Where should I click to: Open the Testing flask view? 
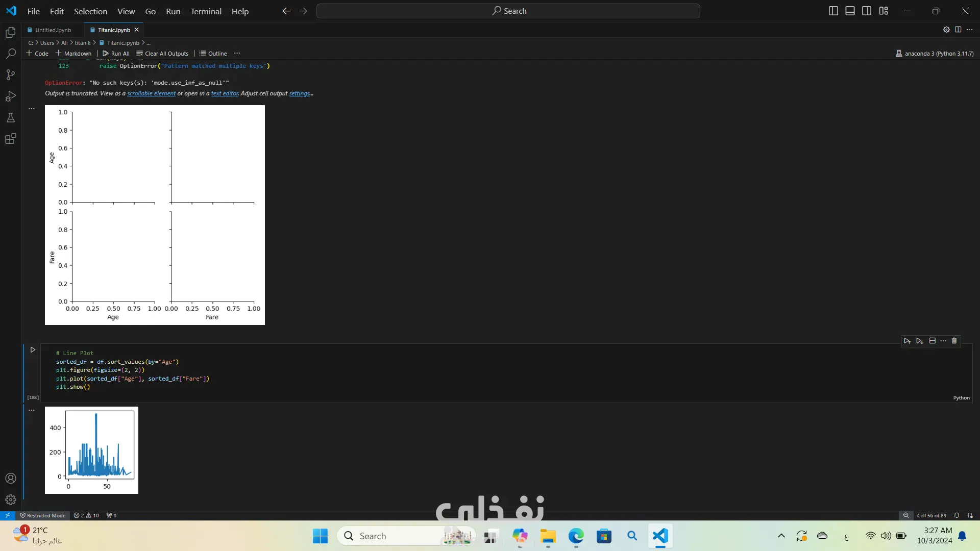tap(11, 118)
